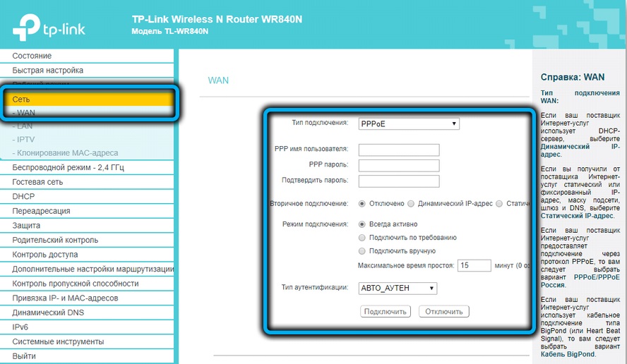Open Привязка IP- и MAC-адресов
Viewport: 627px width, 364px height.
87,298
